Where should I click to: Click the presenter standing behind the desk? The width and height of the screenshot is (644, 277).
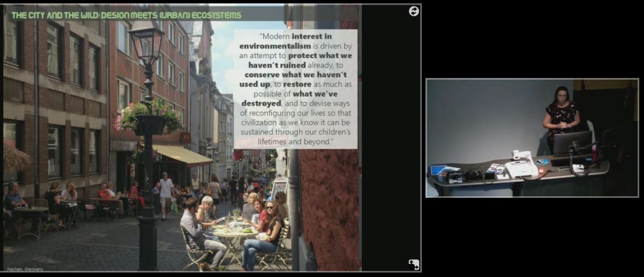(561, 115)
